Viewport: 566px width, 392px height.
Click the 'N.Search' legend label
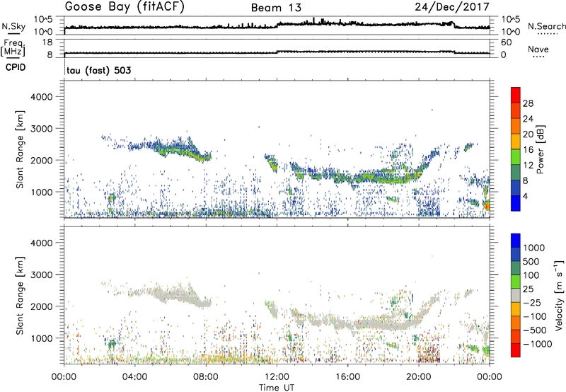tap(546, 26)
